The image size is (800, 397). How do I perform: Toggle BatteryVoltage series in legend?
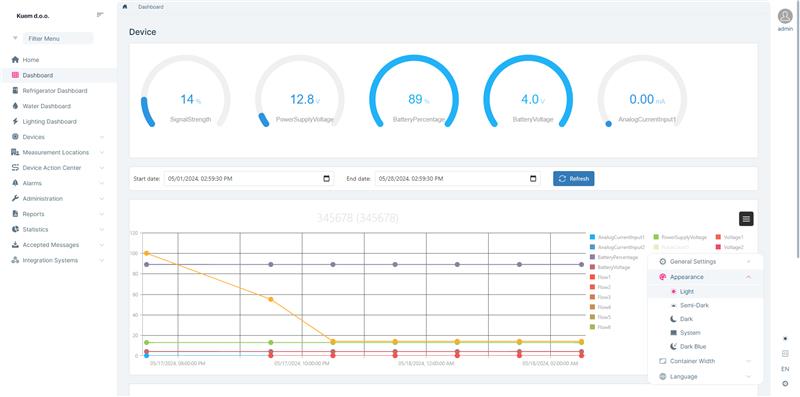click(610, 267)
